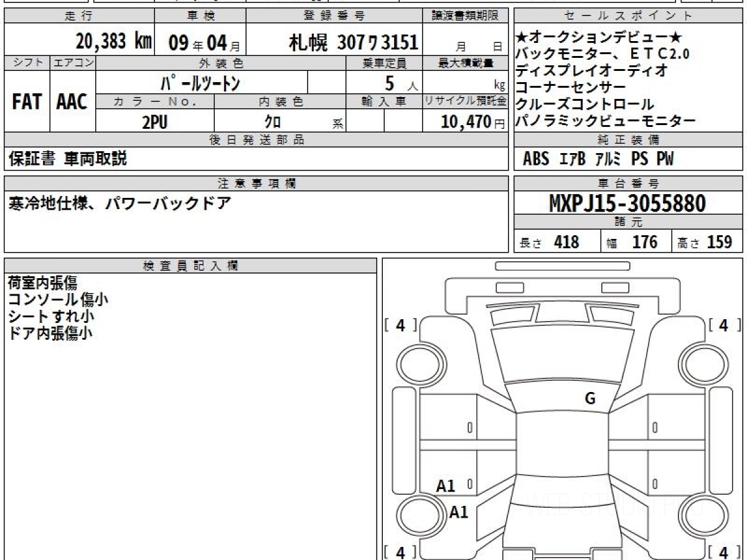Select exterior color パールツートン
This screenshot has width=747, height=560.
point(200,82)
